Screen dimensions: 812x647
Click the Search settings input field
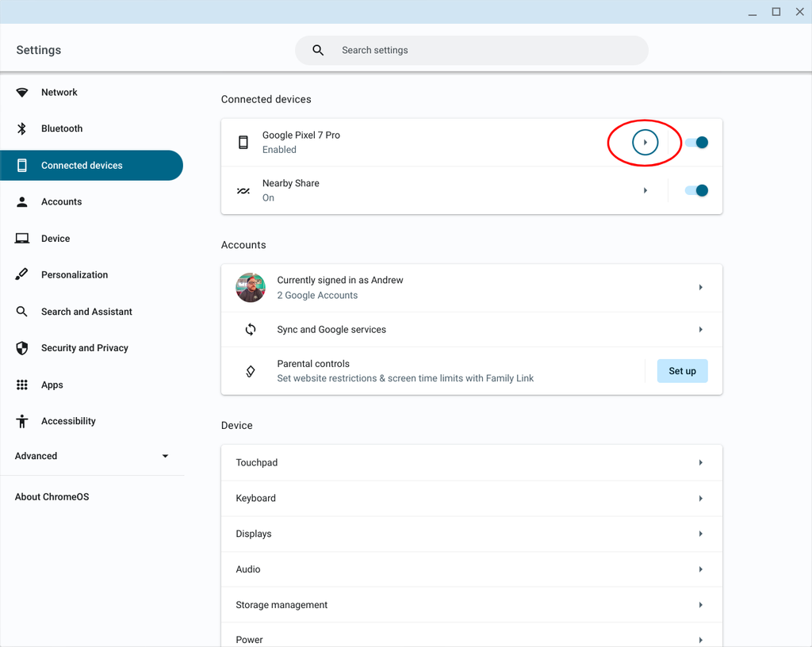pyautogui.click(x=484, y=50)
